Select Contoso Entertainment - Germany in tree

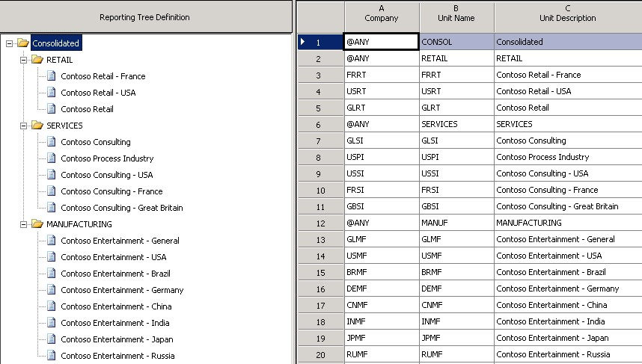[122, 290]
